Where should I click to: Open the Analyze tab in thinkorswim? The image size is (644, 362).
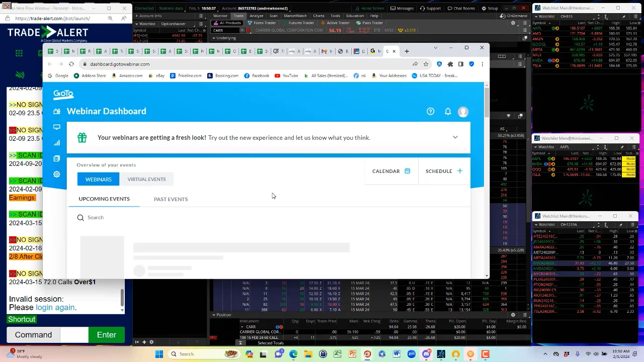[x=256, y=16]
